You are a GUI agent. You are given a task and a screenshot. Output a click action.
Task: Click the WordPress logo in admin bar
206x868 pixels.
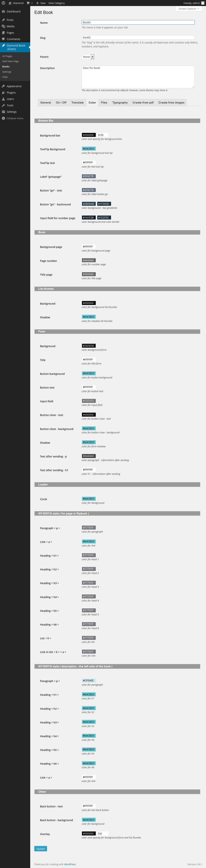tap(3, 3)
